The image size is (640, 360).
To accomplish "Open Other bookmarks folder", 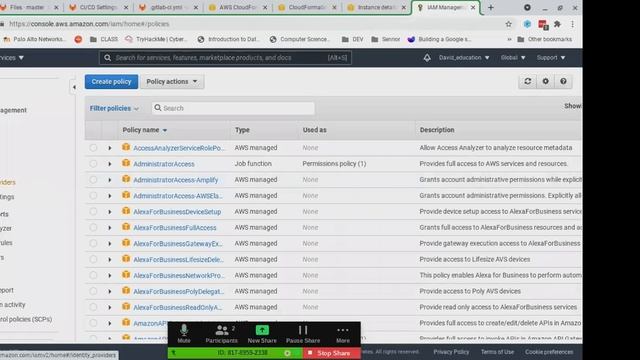I will pyautogui.click(x=544, y=39).
